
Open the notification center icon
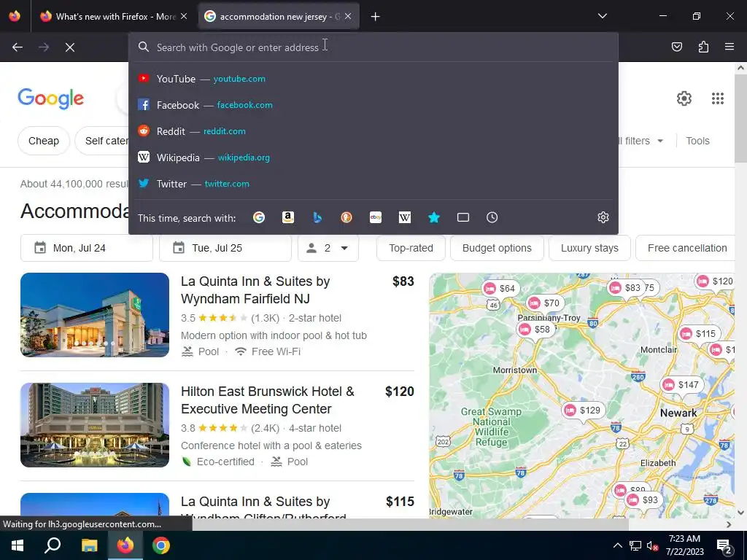724,545
